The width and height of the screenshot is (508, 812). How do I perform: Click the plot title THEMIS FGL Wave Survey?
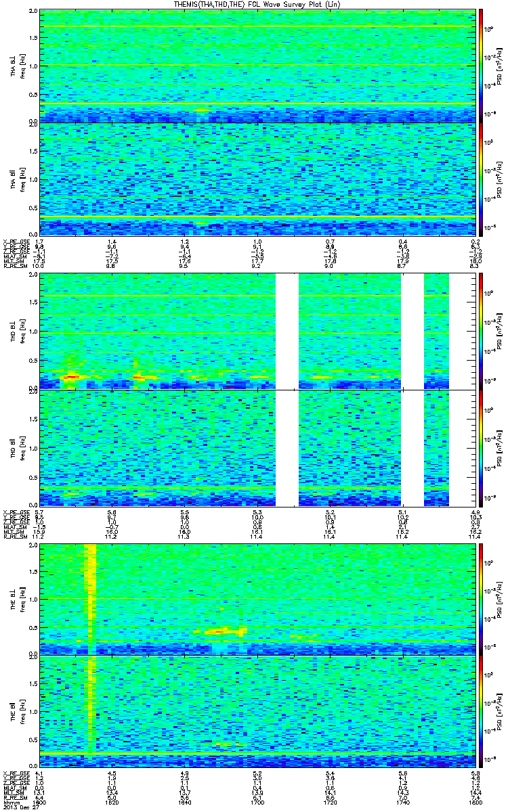tap(254, 5)
